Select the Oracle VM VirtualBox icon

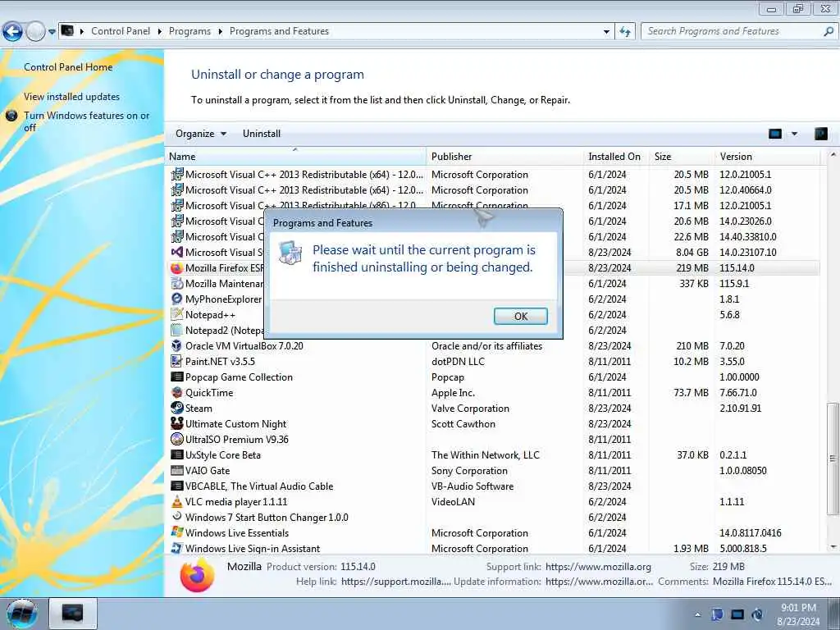(x=177, y=345)
